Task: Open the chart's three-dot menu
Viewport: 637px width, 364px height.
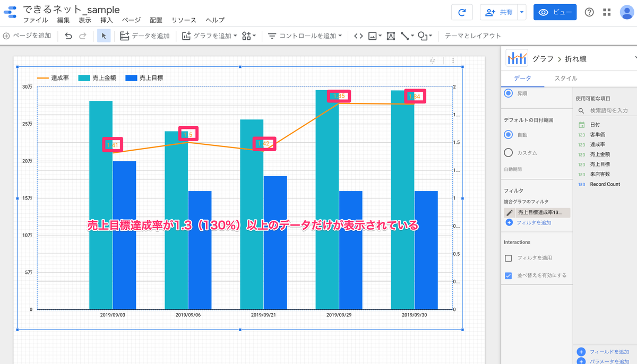Action: pos(453,61)
